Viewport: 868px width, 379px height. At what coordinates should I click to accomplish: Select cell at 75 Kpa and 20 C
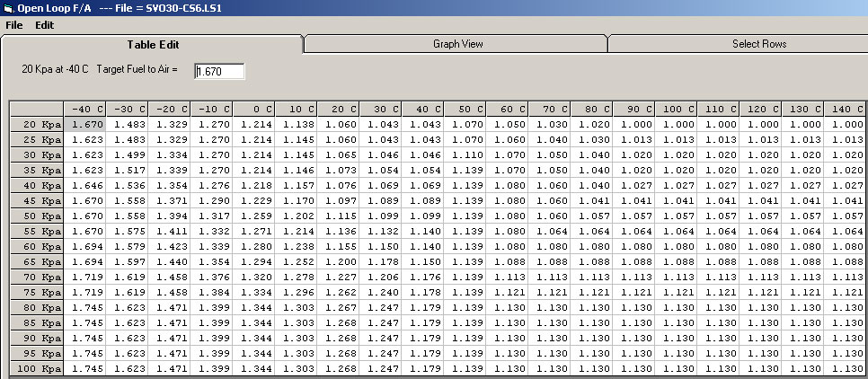click(x=339, y=292)
